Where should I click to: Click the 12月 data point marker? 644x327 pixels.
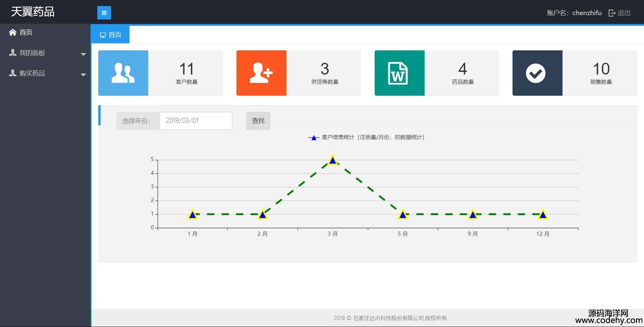(x=543, y=215)
